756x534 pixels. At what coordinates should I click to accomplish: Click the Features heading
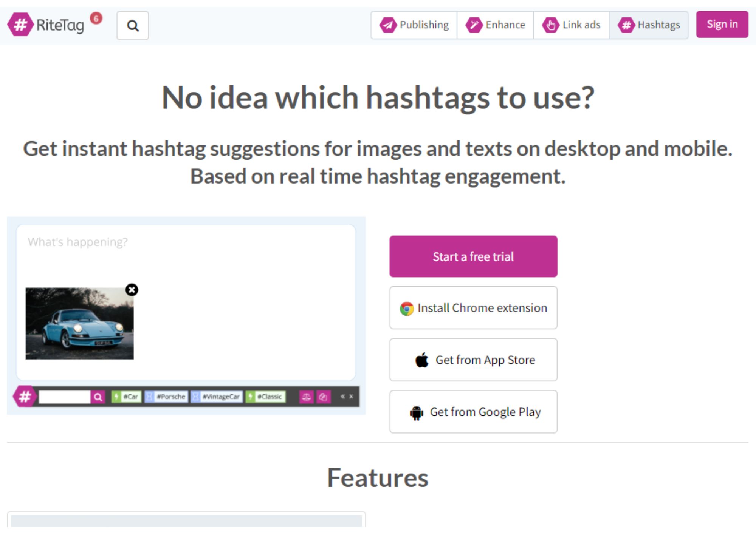[378, 478]
